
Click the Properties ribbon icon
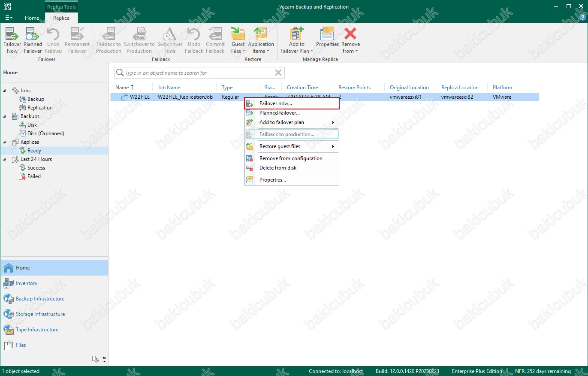coord(327,37)
